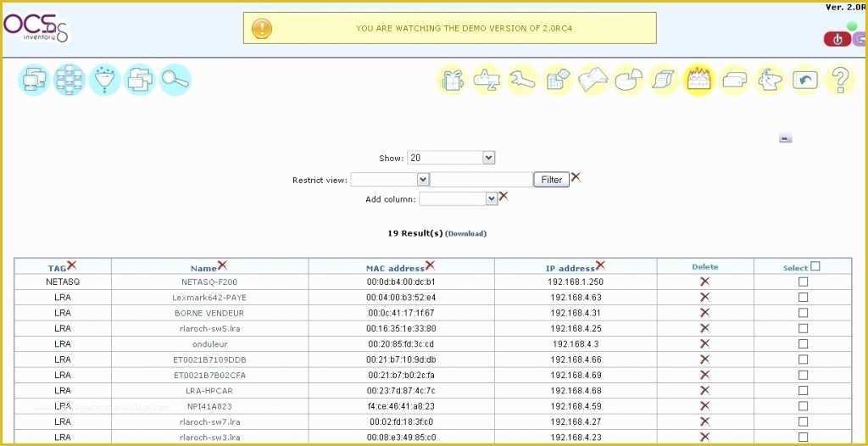Remove the MAC address column with X

(430, 265)
